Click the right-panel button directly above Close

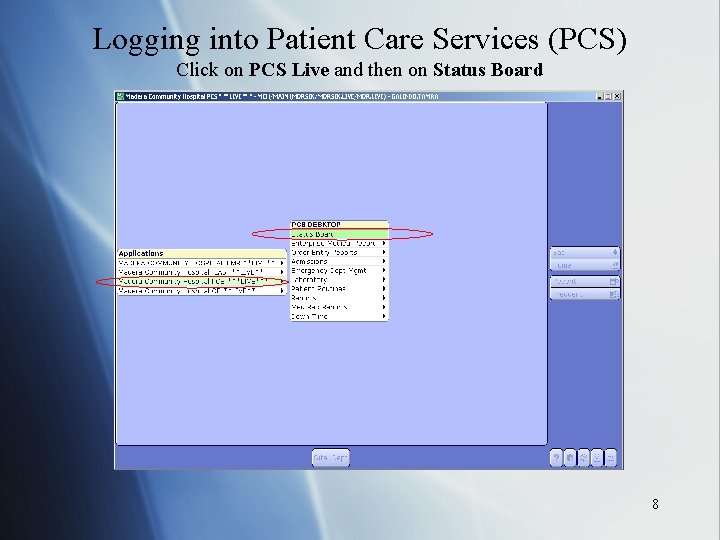(x=585, y=253)
